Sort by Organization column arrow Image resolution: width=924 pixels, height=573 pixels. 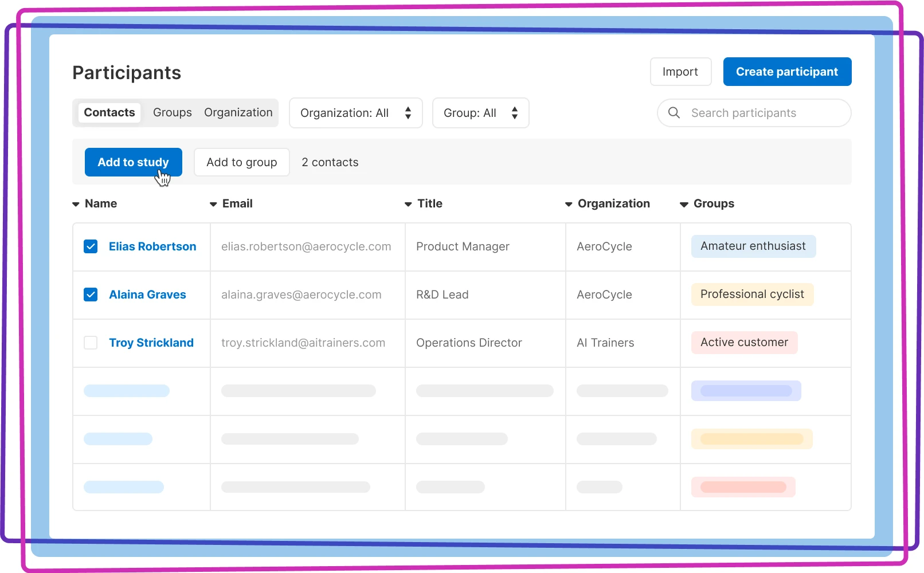pos(569,205)
